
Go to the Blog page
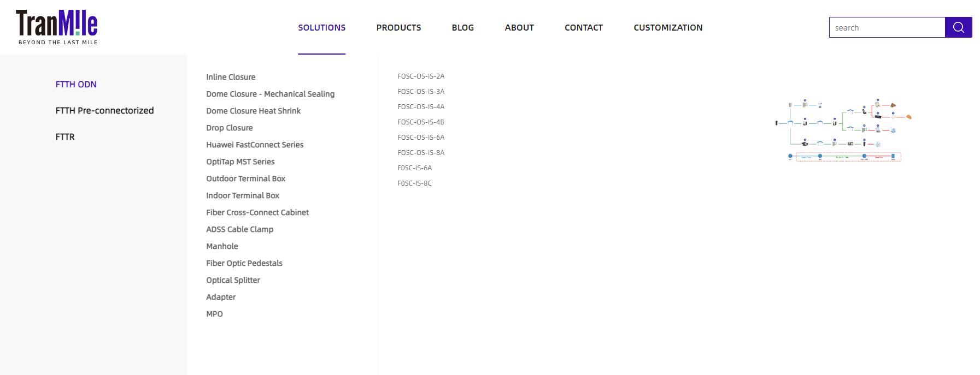[462, 27]
